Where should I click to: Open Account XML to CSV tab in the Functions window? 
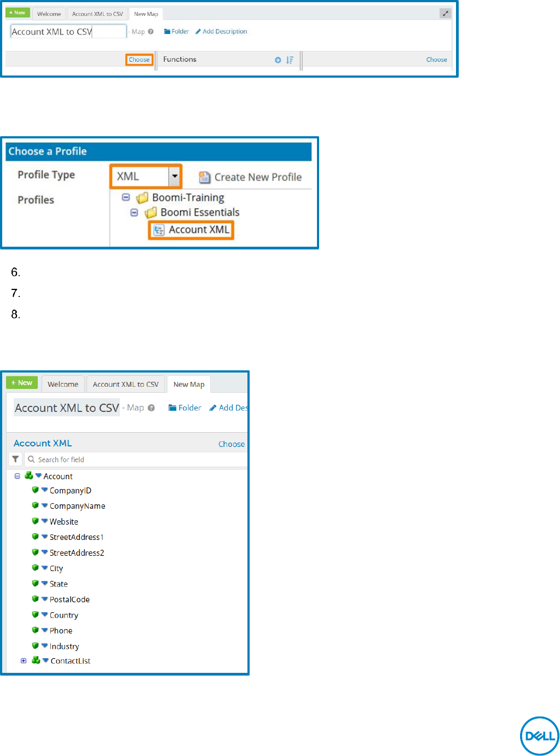(97, 14)
